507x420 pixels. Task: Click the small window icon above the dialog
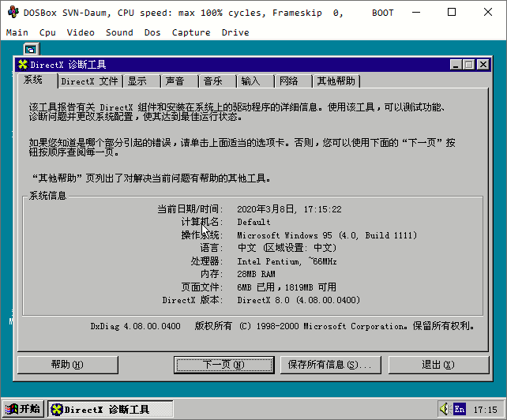tap(31, 50)
